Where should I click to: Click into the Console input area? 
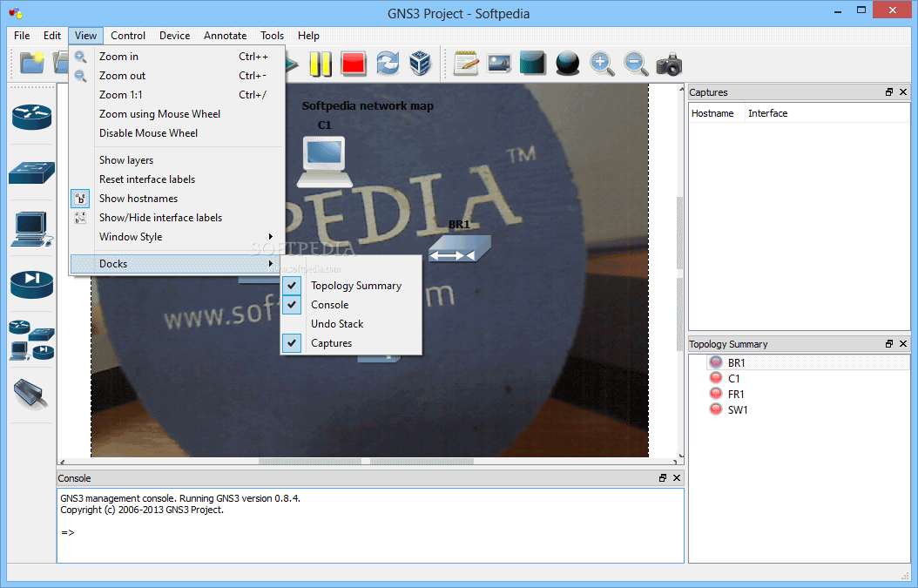[x=370, y=525]
